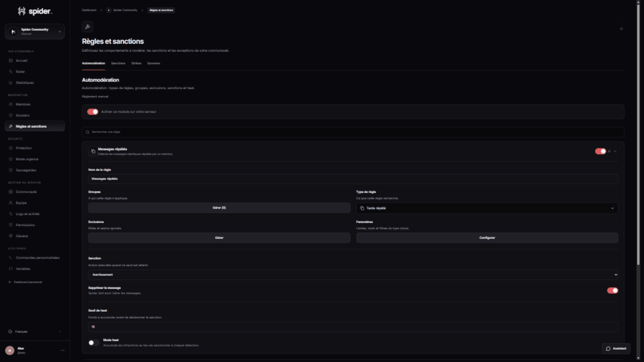Open the Sanction Avertissement dropdown
This screenshot has width=644, height=362.
pos(353,275)
